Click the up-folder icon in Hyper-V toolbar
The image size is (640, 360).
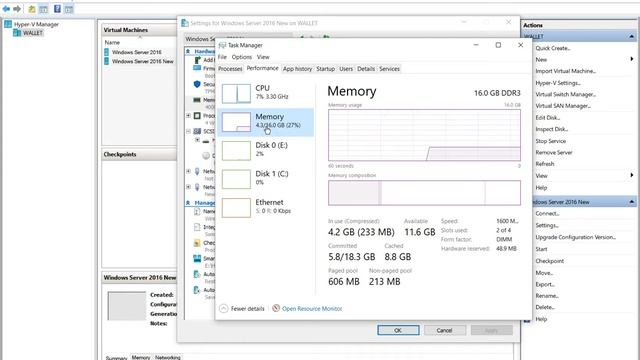tap(31, 9)
